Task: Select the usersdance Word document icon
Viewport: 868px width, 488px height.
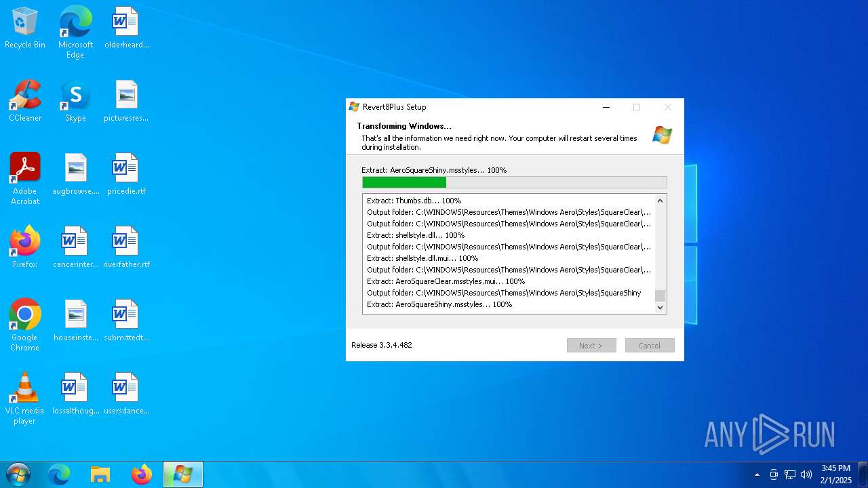Action: tap(126, 394)
